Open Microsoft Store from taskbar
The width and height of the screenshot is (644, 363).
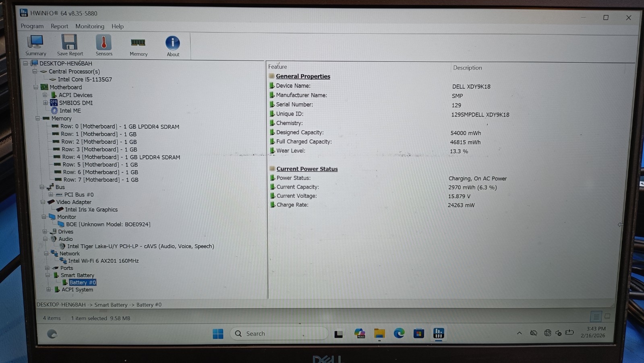click(x=418, y=333)
